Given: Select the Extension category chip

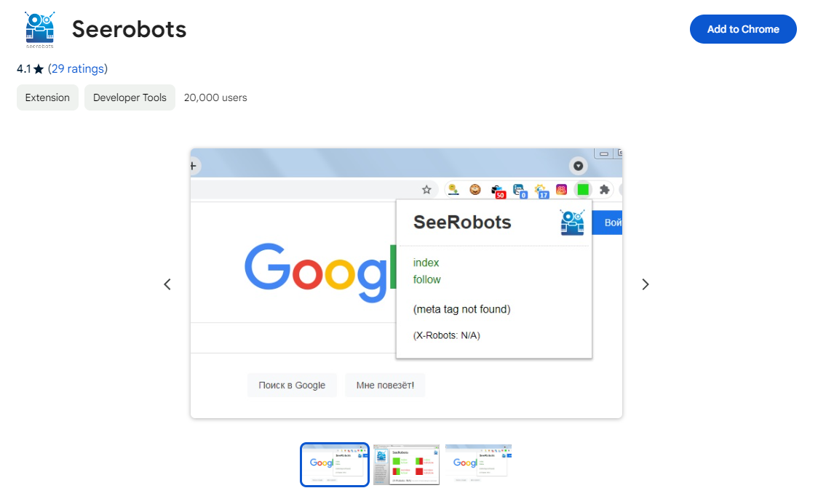Looking at the screenshot, I should pos(47,97).
